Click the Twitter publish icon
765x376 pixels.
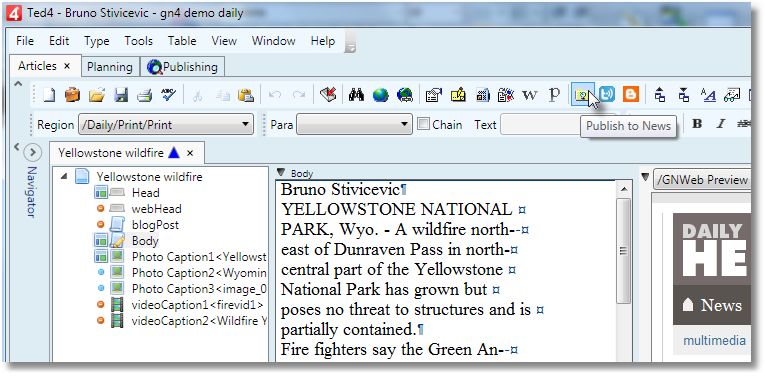[607, 94]
